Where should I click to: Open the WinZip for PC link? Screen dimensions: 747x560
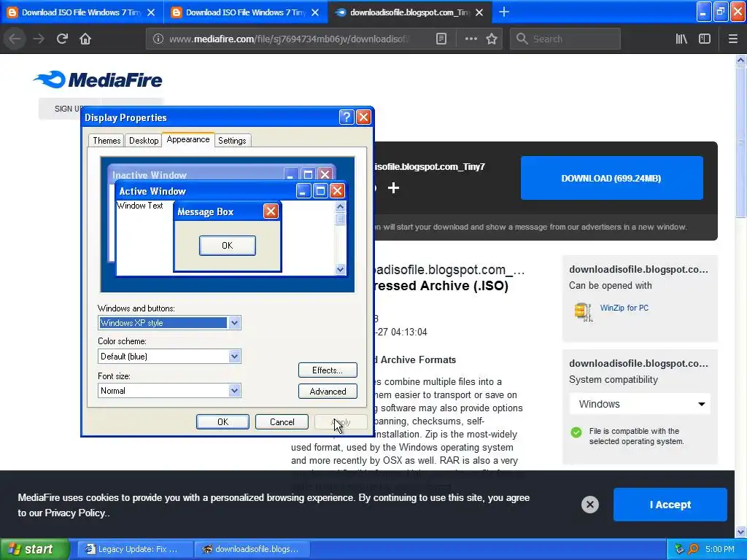point(624,308)
